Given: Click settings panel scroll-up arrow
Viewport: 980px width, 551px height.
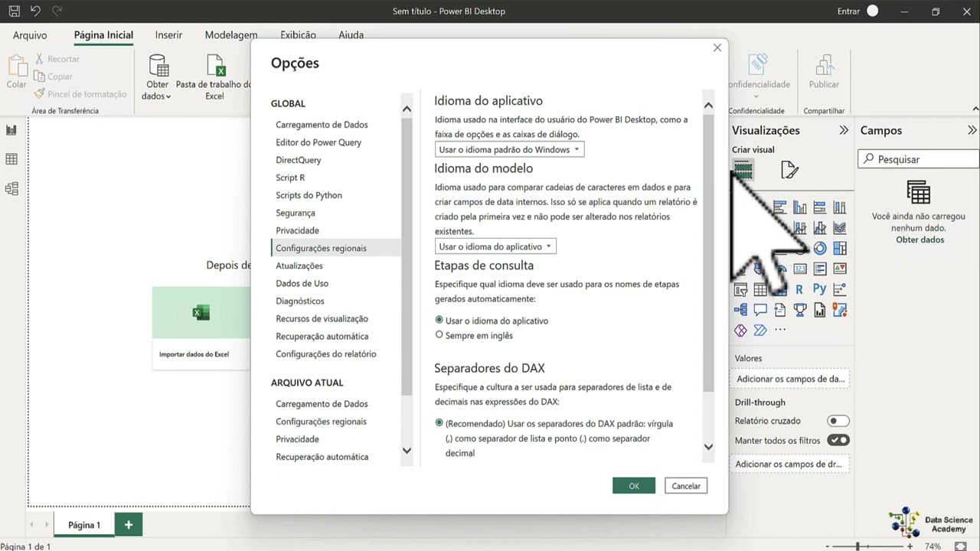Looking at the screenshot, I should coord(708,106).
